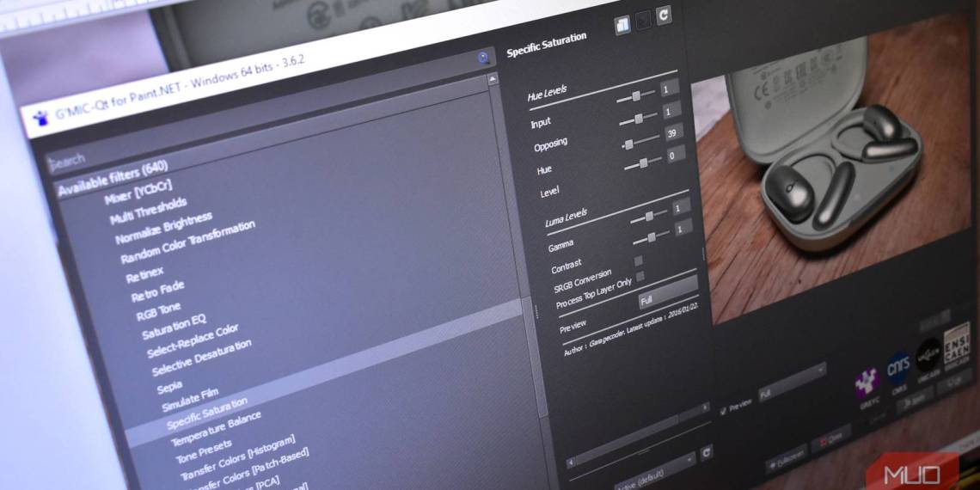The height and width of the screenshot is (490, 980).
Task: Click the G'MIC mascot icon in title bar
Action: 40,118
